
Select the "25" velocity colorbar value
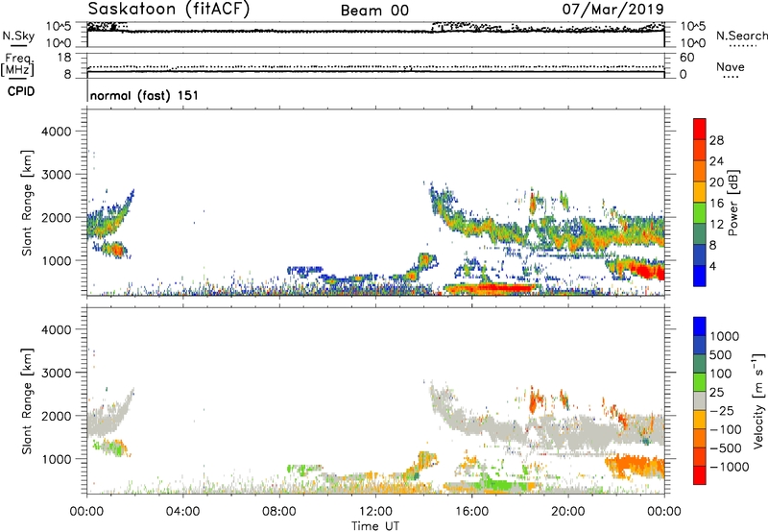717,393
